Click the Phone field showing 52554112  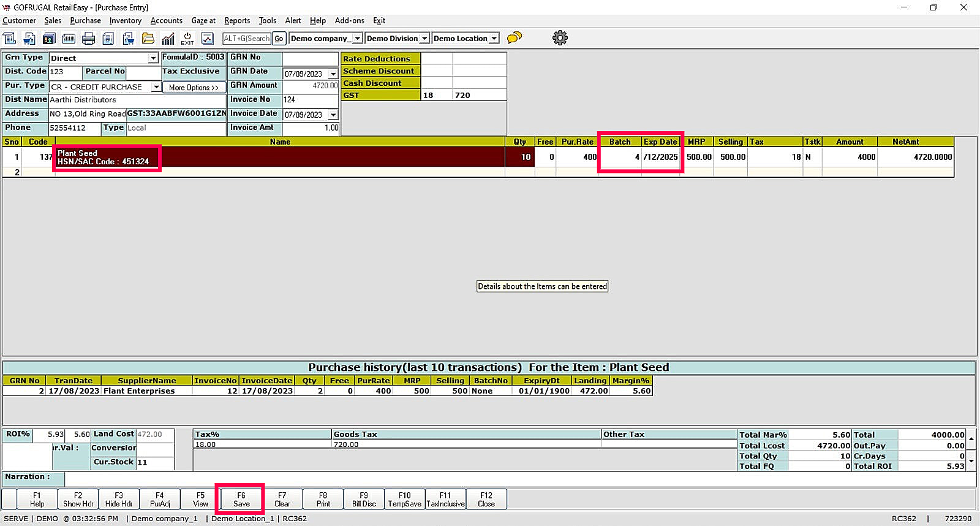pyautogui.click(x=75, y=128)
